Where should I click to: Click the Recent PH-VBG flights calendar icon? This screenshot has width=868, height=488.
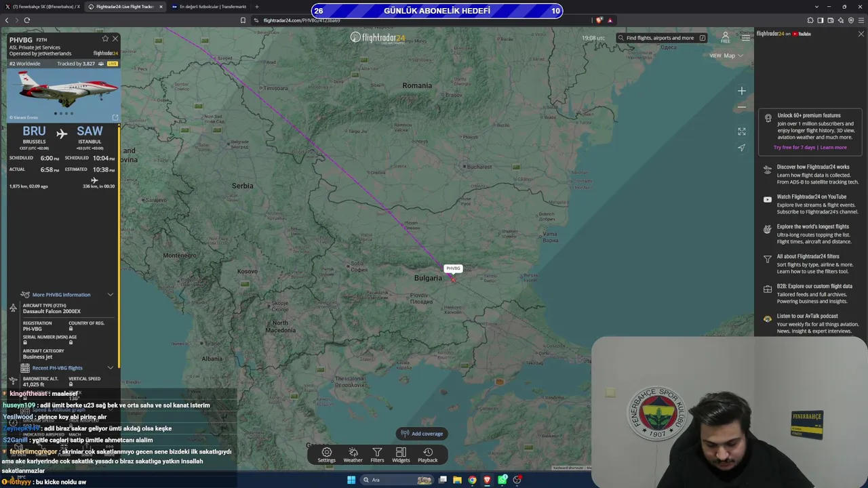tap(25, 368)
